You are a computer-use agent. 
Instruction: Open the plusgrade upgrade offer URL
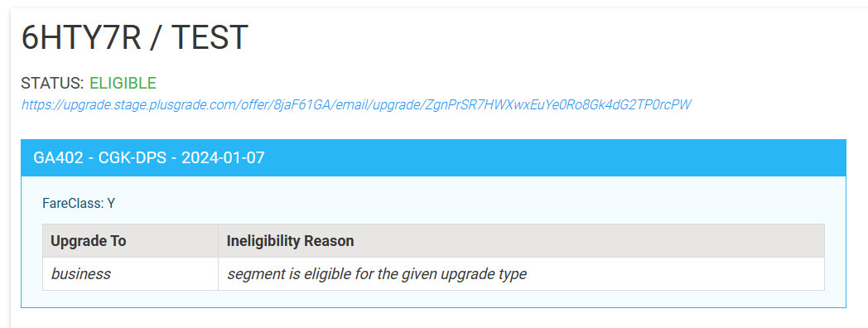pos(356,104)
